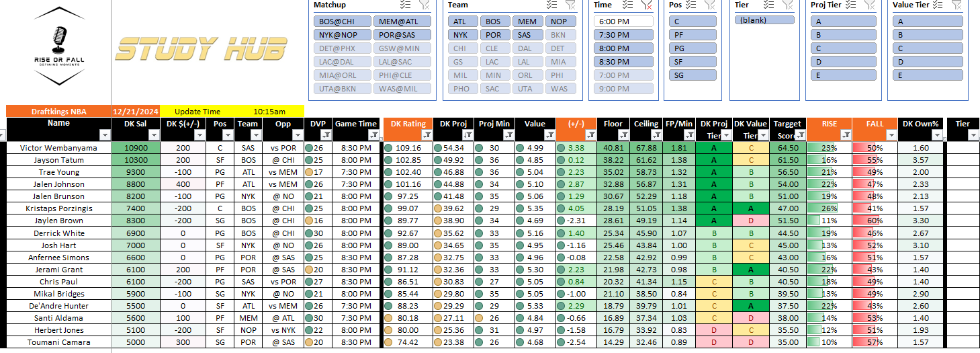Toggle multi-select on the Proj Tier slicer
This screenshot has height=353, width=980.
pos(850,5)
